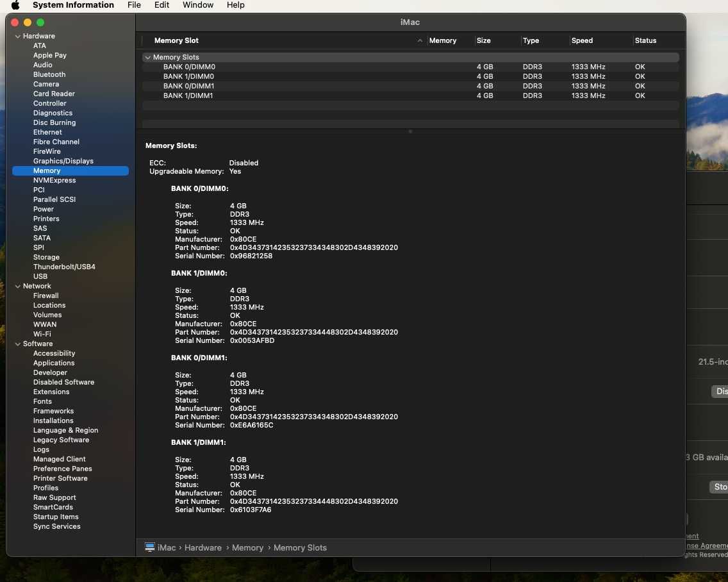728x582 pixels.
Task: Click Memory Slots in the bottom path bar
Action: click(x=300, y=547)
